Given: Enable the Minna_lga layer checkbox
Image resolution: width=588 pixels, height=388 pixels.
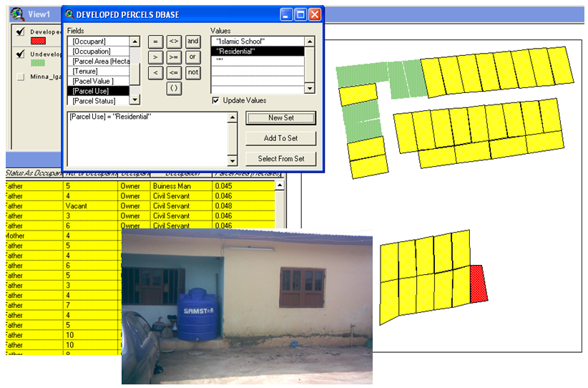Looking at the screenshot, I should point(21,77).
